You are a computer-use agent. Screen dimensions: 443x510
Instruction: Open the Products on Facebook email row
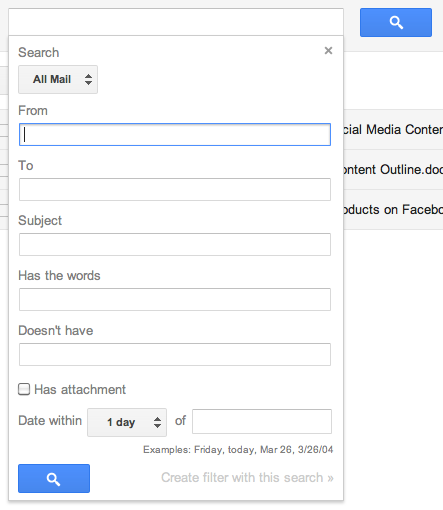point(393,209)
